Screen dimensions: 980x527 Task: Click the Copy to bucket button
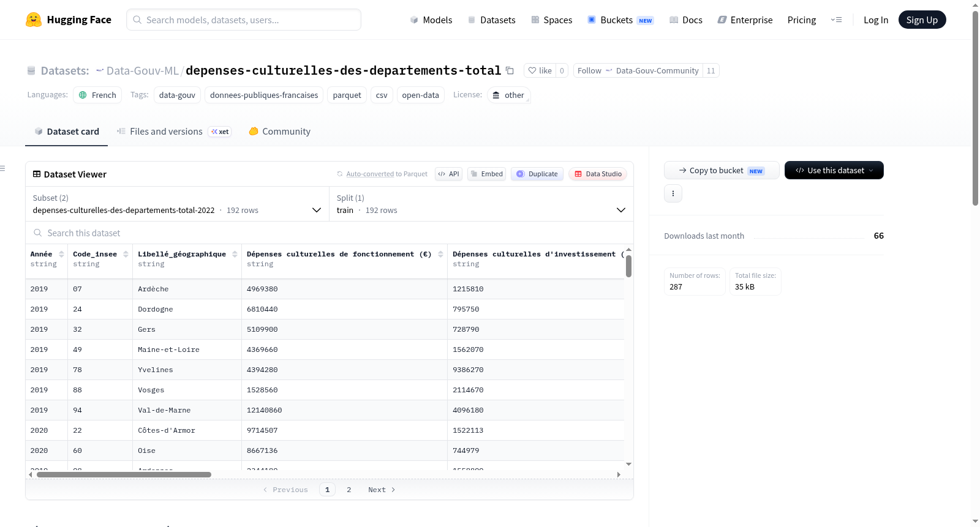point(721,170)
